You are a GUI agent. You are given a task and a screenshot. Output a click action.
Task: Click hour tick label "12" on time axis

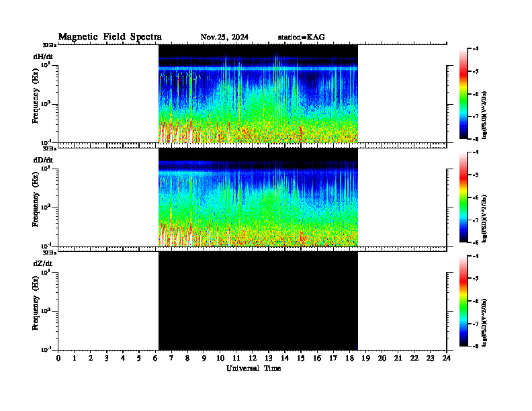[253, 359]
